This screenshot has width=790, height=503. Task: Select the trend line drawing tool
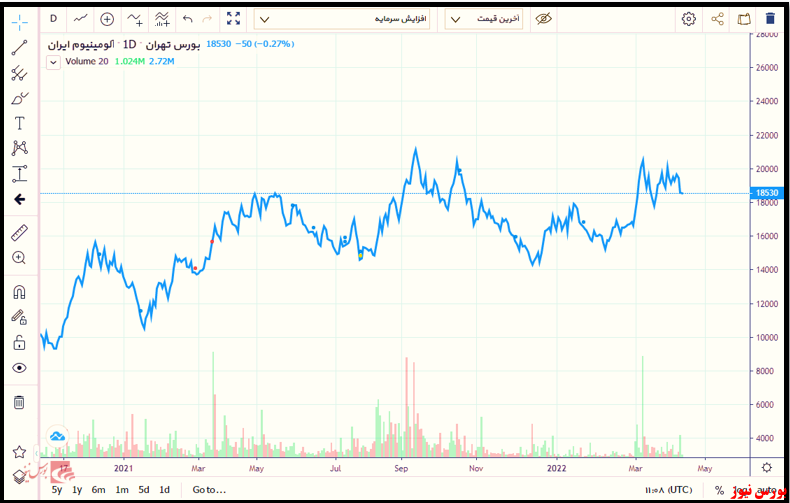tap(19, 48)
